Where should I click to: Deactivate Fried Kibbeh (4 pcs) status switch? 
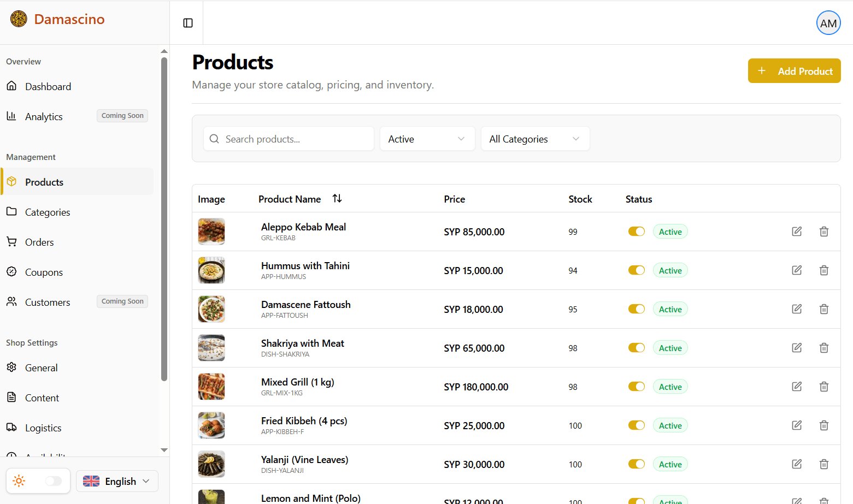click(x=637, y=425)
